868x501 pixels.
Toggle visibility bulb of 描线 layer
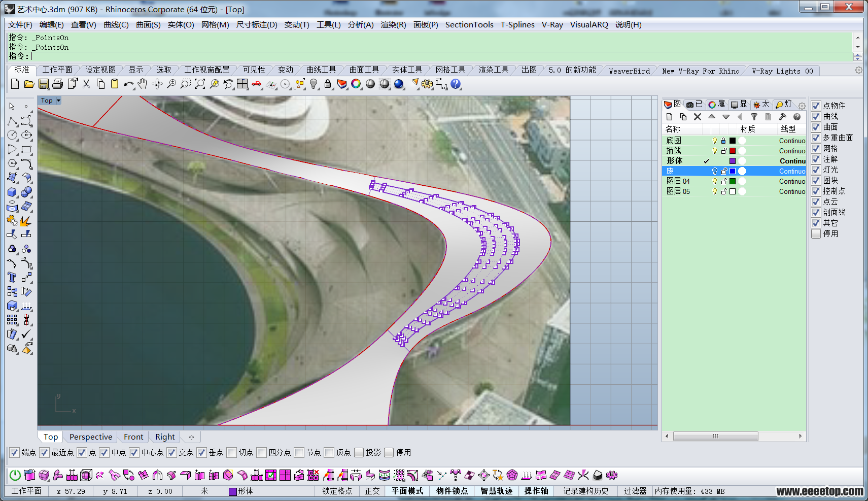715,151
